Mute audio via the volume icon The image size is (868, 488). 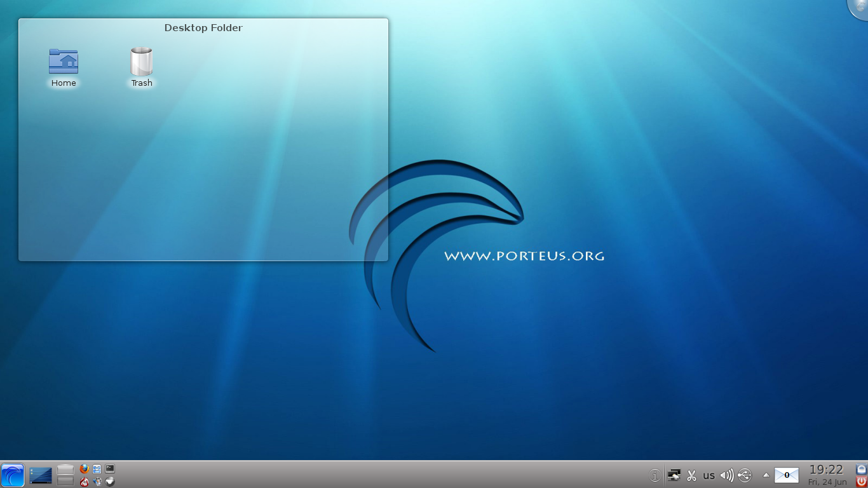pyautogui.click(x=726, y=475)
